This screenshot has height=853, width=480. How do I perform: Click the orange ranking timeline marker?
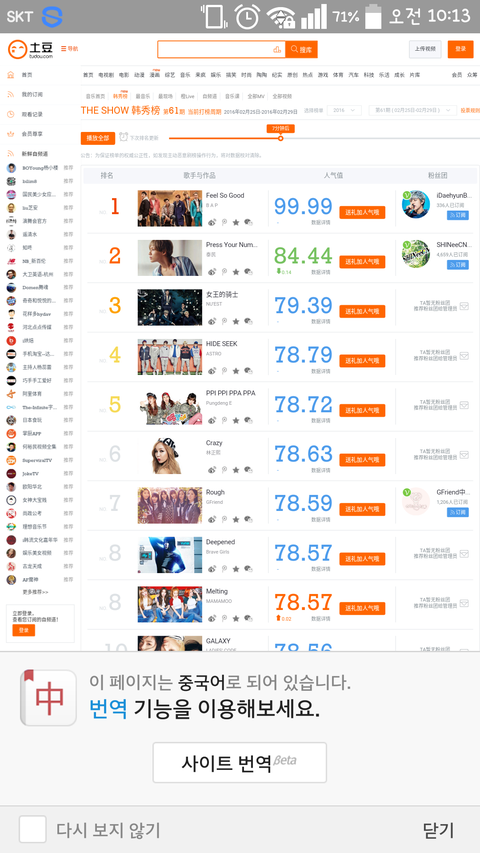click(281, 138)
